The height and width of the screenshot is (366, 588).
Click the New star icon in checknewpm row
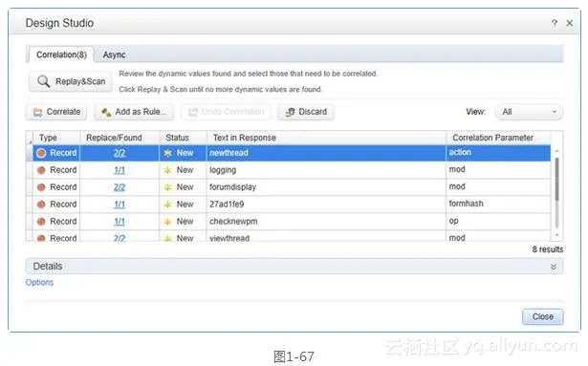168,222
